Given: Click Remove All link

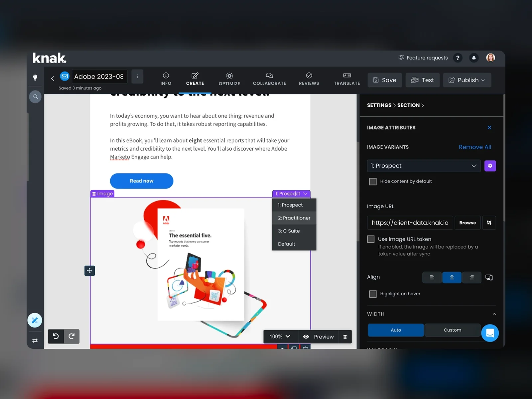Looking at the screenshot, I should (x=475, y=147).
